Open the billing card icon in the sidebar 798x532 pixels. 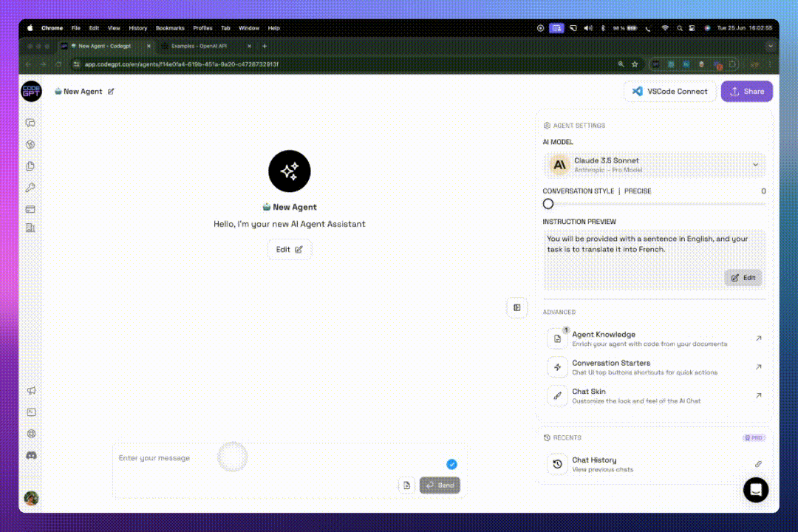(x=30, y=208)
